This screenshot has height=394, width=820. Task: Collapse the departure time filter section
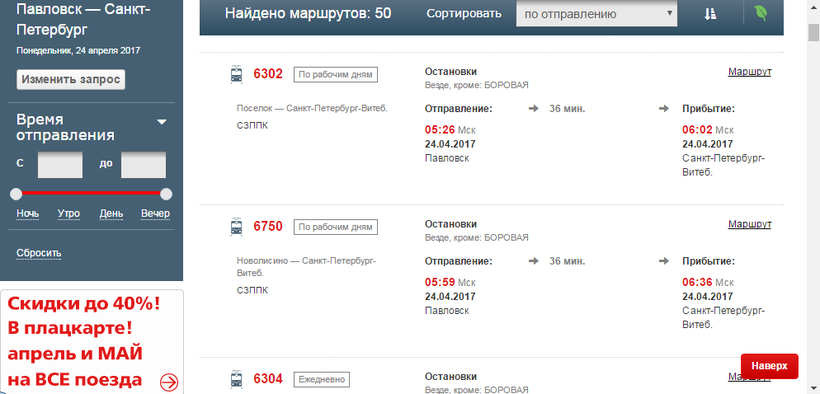pos(162,122)
